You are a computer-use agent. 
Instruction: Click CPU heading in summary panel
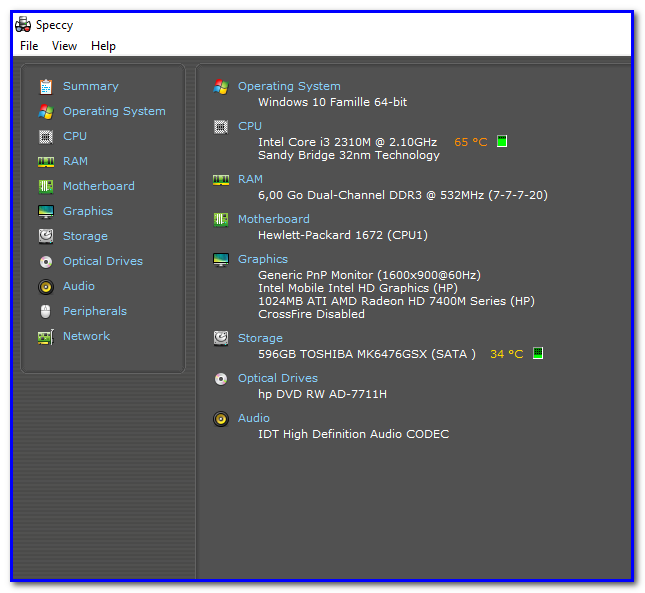[x=250, y=126]
